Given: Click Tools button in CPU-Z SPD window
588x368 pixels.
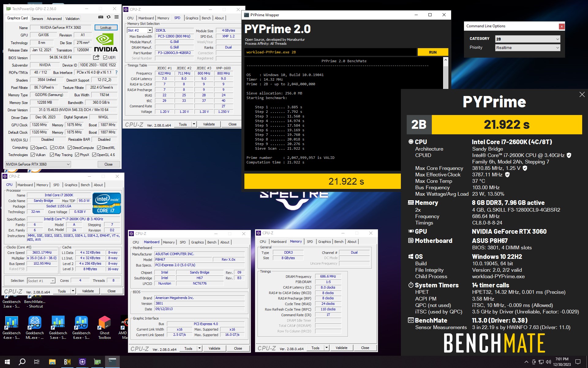Looking at the screenshot, I should pyautogui.click(x=183, y=124).
